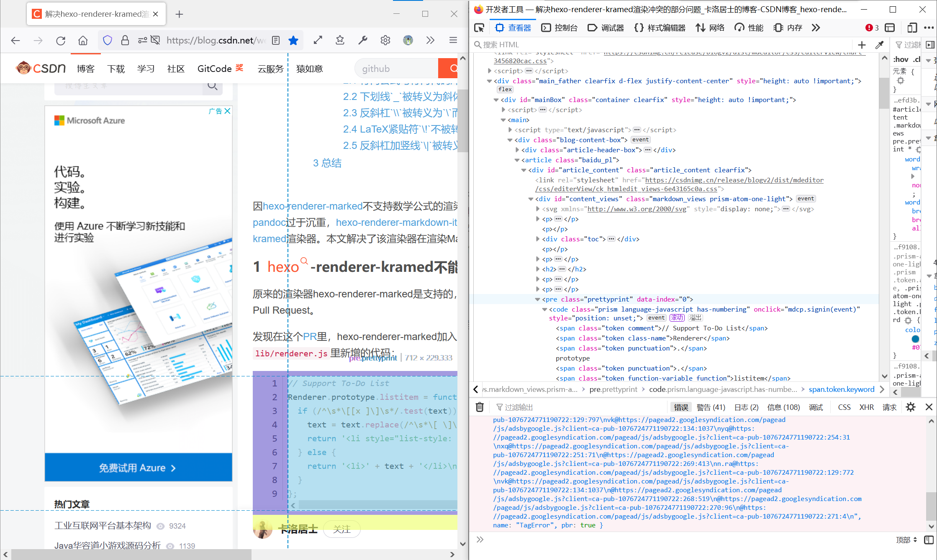This screenshot has height=560, width=937.
Task: Click the blue color swatch in rules
Action: pos(915,339)
